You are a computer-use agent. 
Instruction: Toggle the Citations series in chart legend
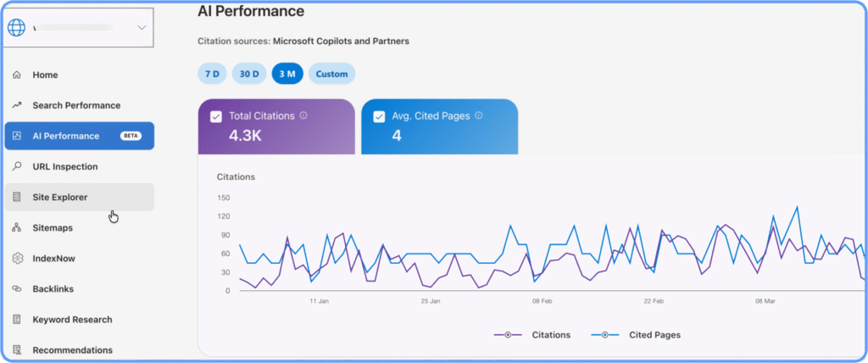click(532, 334)
